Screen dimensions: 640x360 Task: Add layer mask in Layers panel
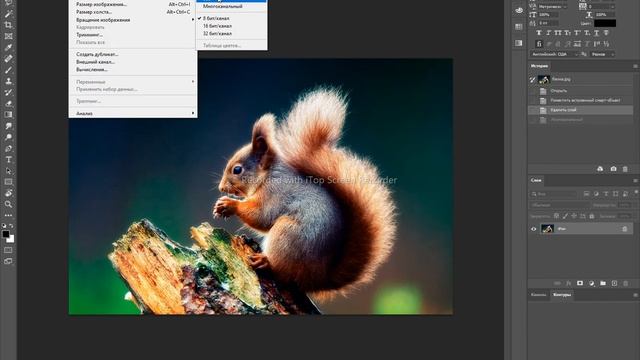click(x=580, y=283)
